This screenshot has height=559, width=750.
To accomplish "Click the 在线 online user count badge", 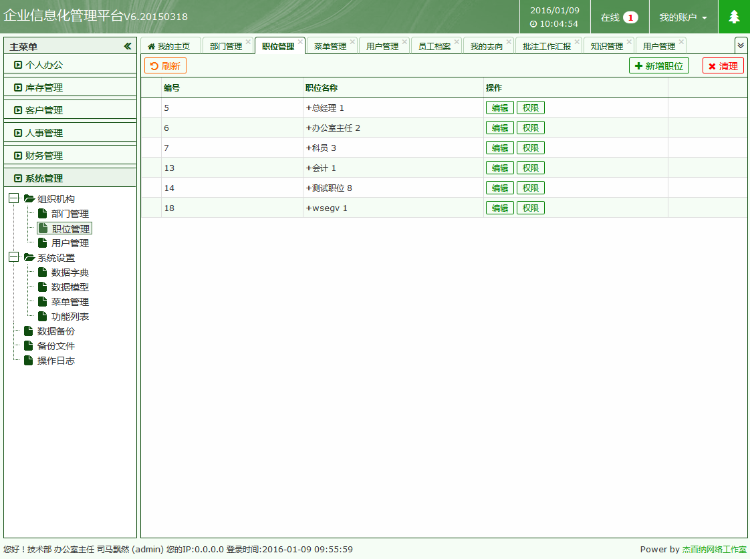I will [x=630, y=17].
